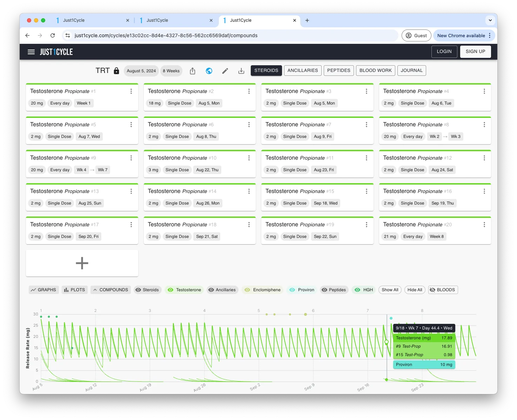Click the share cycle icon
The image size is (517, 420).
coord(193,71)
